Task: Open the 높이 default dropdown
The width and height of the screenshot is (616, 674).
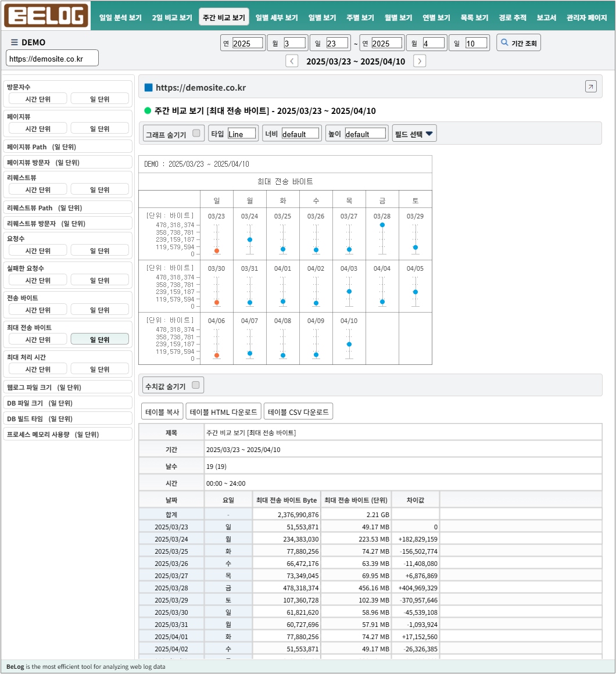Action: (366, 134)
